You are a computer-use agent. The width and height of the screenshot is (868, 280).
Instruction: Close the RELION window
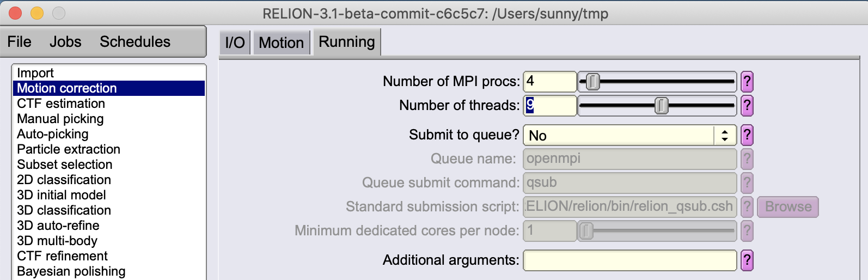pyautogui.click(x=15, y=13)
